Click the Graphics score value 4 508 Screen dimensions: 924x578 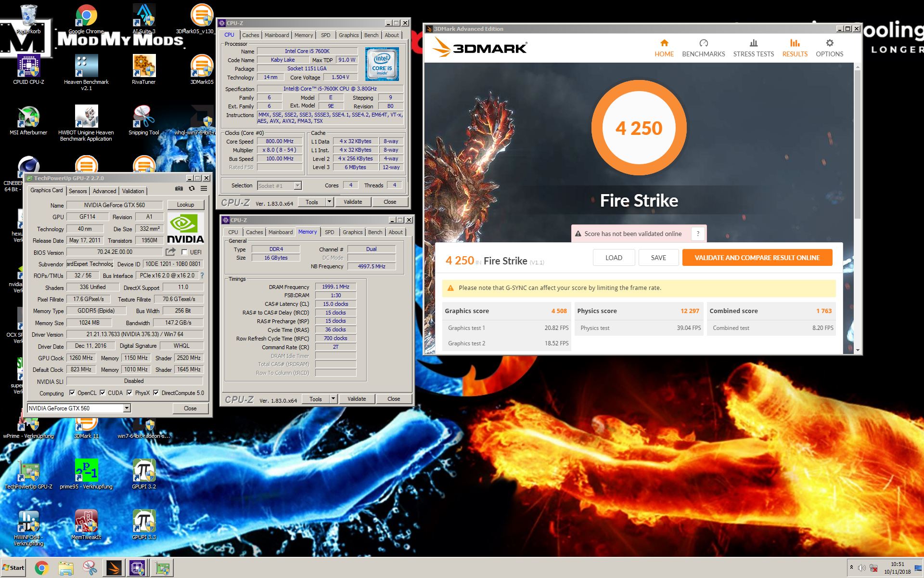point(559,311)
